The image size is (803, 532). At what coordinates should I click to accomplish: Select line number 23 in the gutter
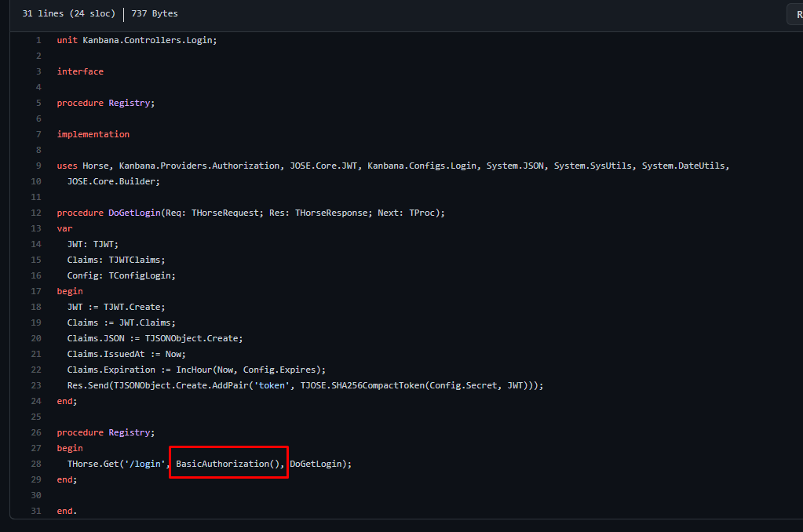pos(36,385)
